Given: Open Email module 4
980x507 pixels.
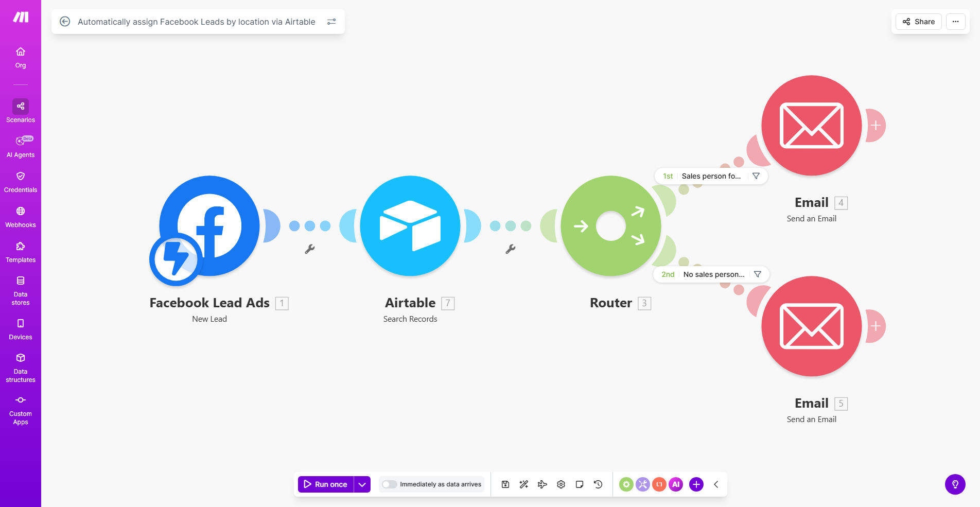Looking at the screenshot, I should (x=812, y=126).
